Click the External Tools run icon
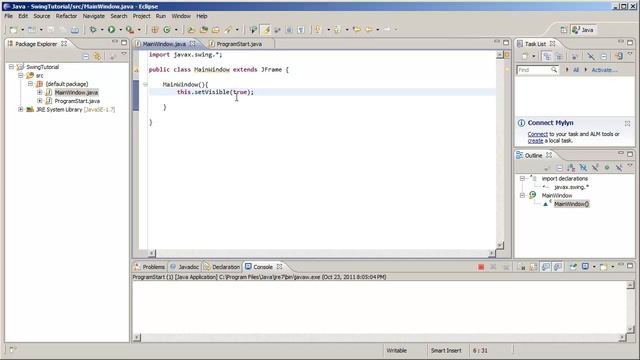The height and width of the screenshot is (360, 640). tap(129, 29)
